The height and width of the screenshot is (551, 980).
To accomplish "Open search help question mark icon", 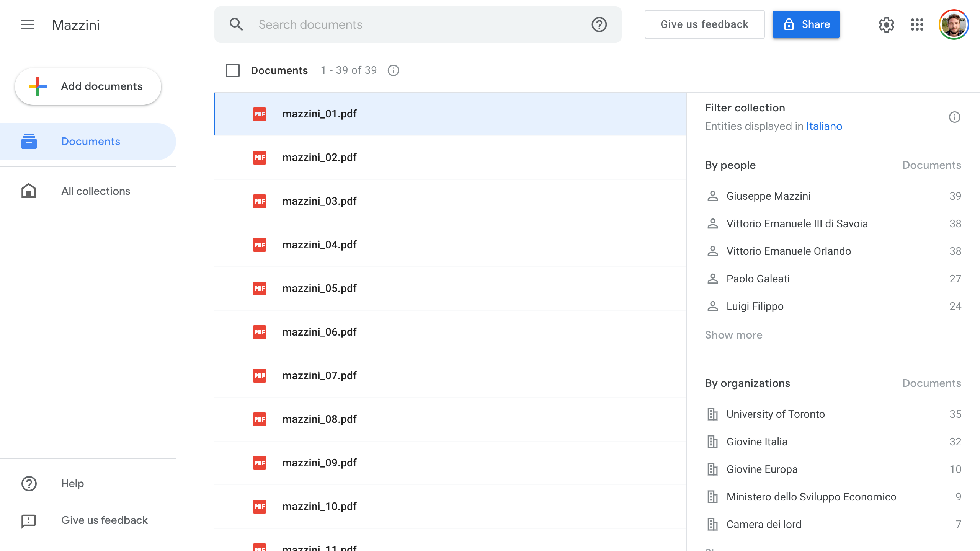I will click(x=599, y=24).
